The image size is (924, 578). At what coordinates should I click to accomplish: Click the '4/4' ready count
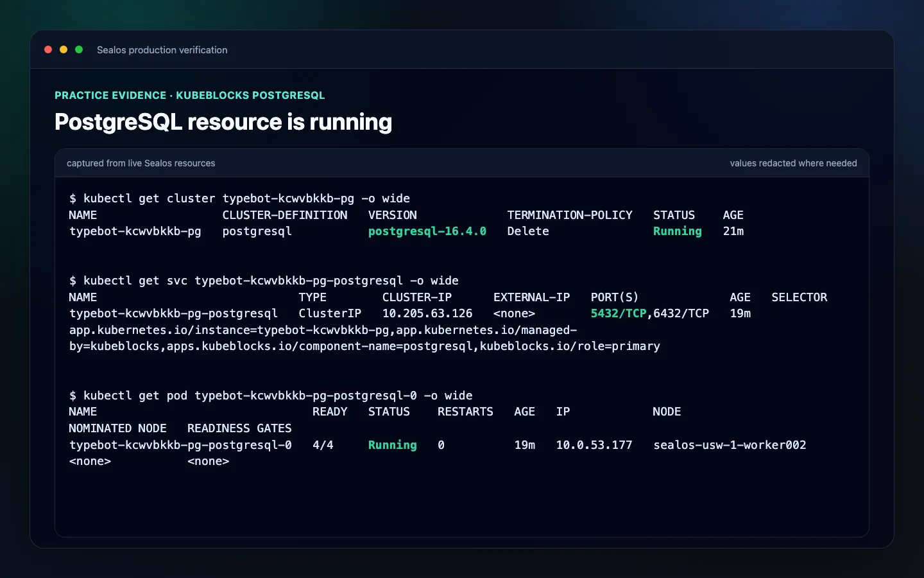pyautogui.click(x=323, y=445)
